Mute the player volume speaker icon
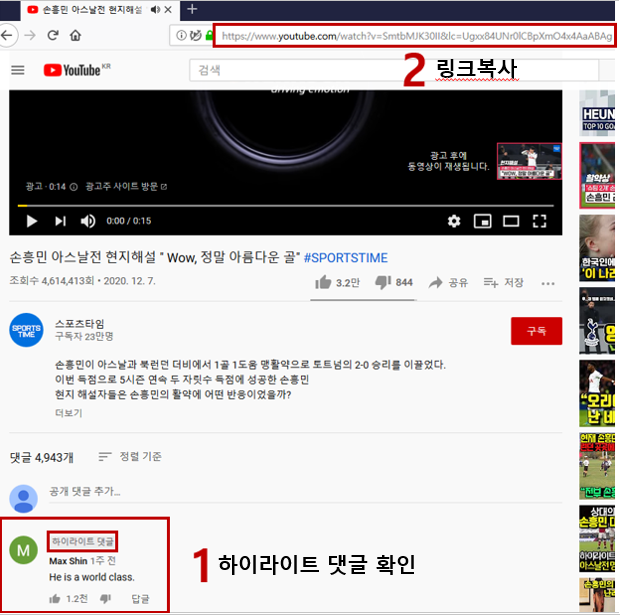Viewport: 620px width, 615px height. pyautogui.click(x=88, y=221)
